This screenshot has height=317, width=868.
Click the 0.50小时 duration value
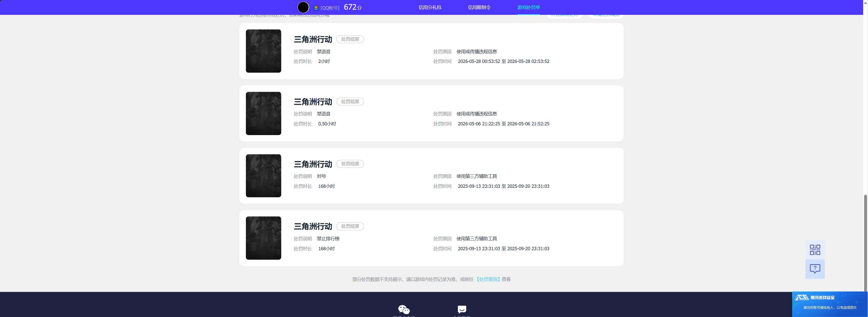click(327, 124)
